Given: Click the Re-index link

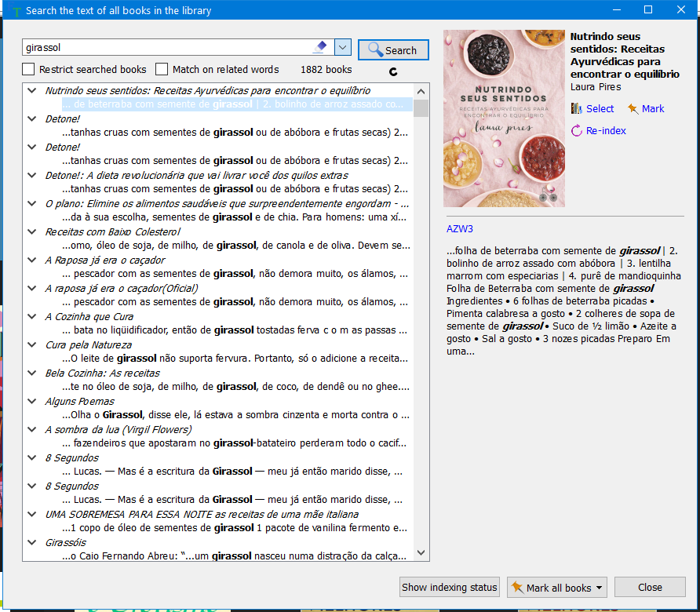Looking at the screenshot, I should pyautogui.click(x=606, y=130).
